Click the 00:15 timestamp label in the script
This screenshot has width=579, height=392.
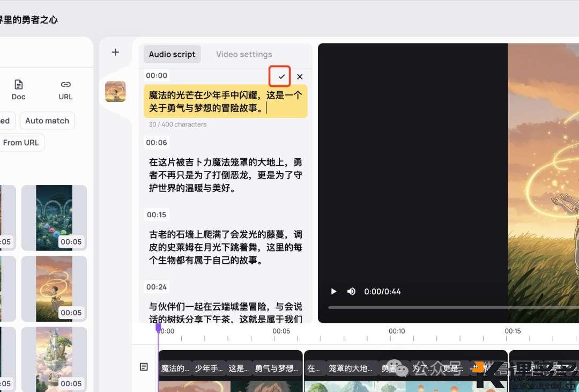pos(157,215)
